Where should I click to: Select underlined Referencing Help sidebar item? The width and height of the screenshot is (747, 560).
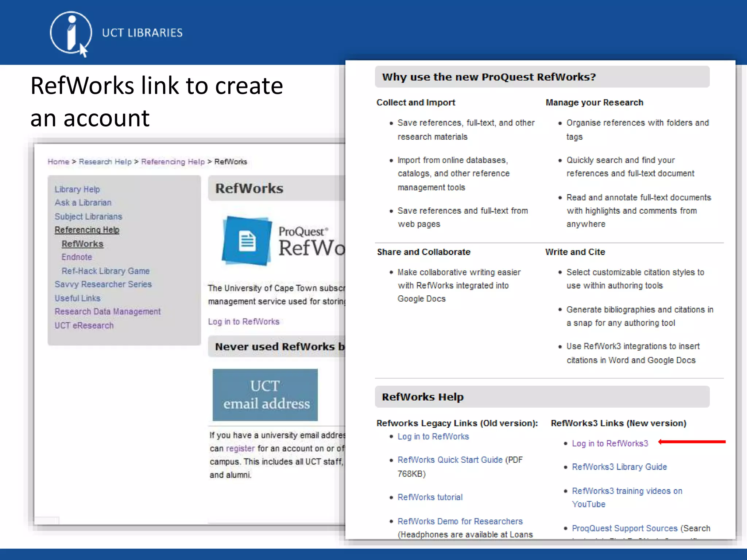(x=87, y=230)
